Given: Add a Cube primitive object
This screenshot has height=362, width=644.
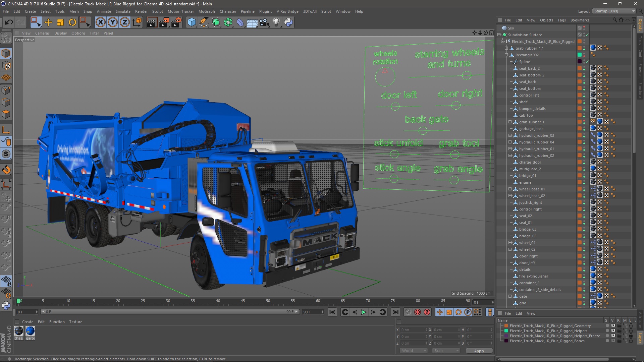Looking at the screenshot, I should coord(192,22).
